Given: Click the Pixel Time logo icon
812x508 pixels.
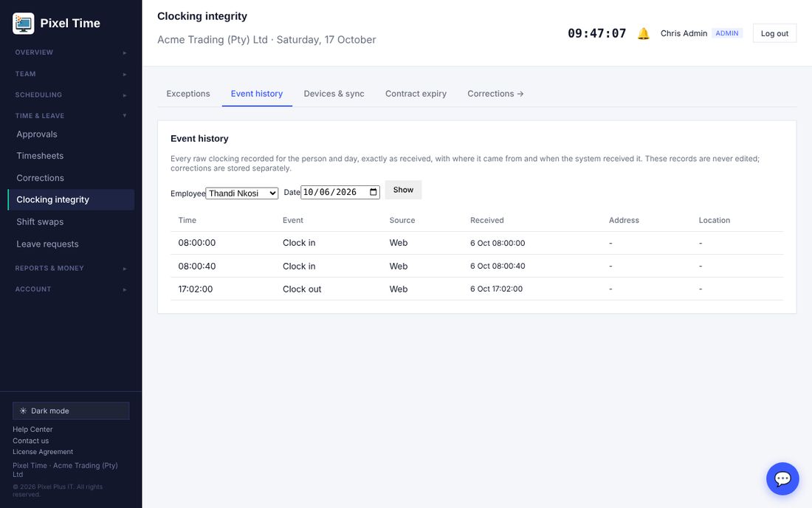Looking at the screenshot, I should tap(24, 24).
